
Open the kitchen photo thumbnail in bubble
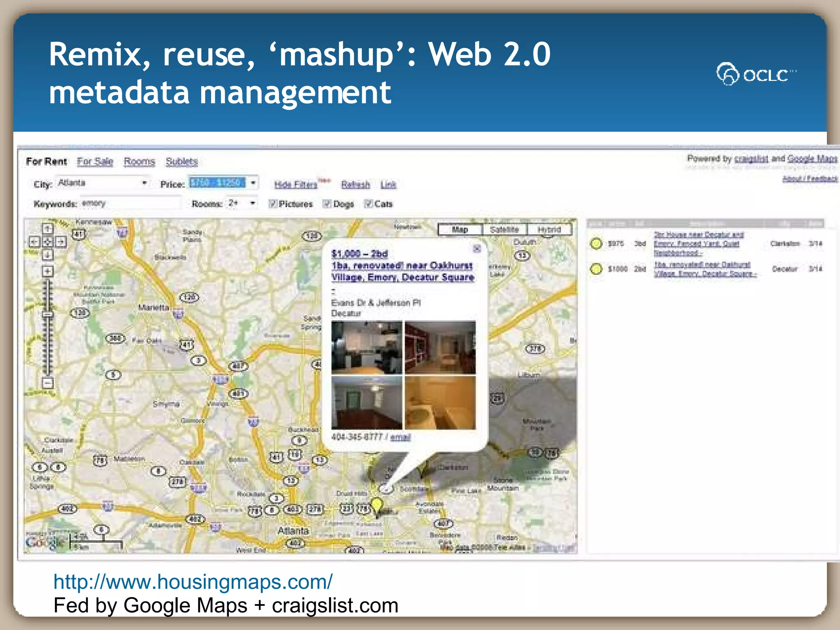coord(367,347)
